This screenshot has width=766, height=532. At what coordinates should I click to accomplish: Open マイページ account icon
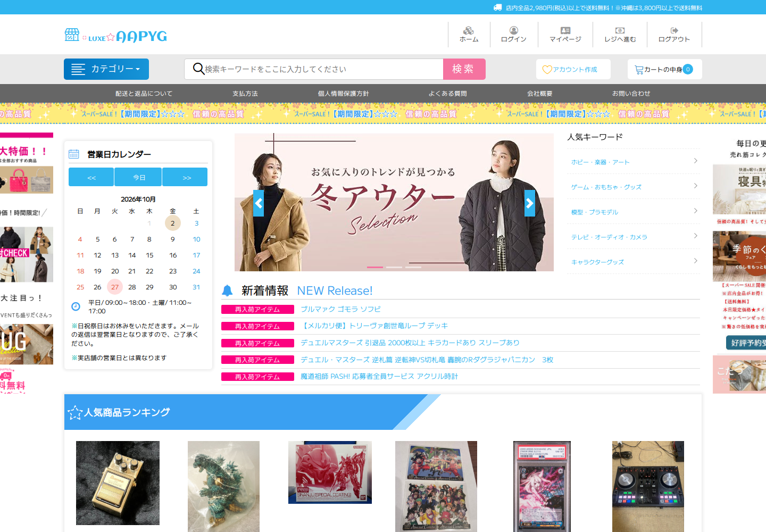coord(565,30)
